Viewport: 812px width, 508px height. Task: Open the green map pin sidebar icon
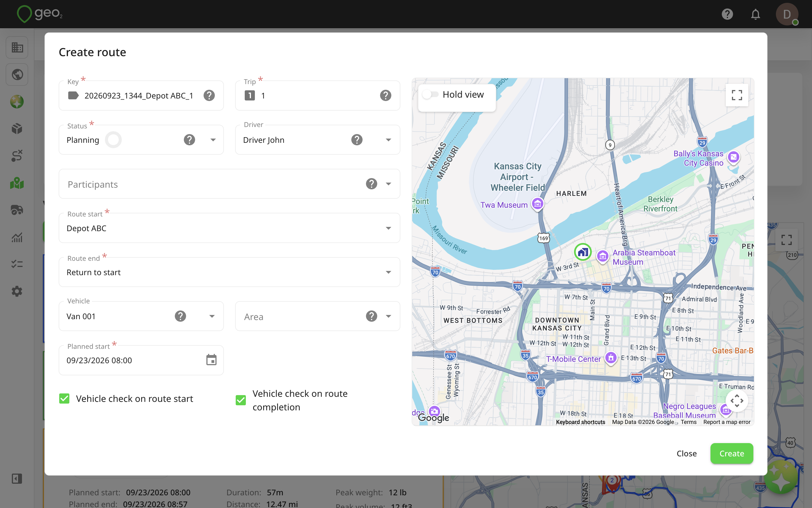(17, 183)
